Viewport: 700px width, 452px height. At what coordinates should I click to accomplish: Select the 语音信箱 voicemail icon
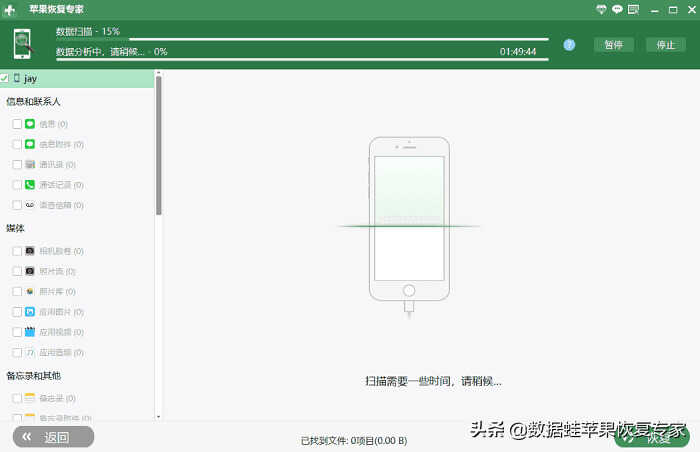point(30,204)
